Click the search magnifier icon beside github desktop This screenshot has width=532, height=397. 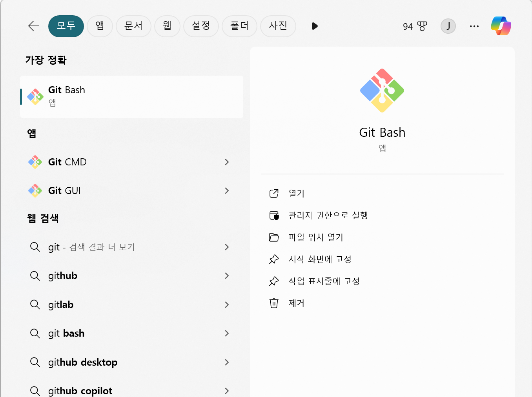pos(35,362)
